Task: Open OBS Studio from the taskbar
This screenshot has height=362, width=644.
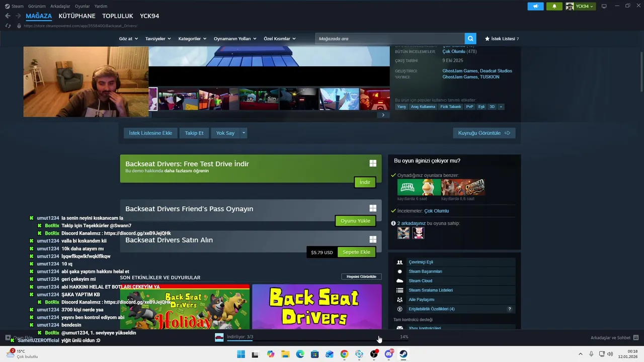Action: [374, 354]
